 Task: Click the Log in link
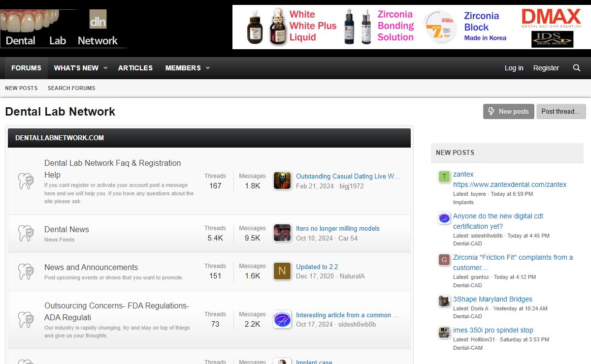pyautogui.click(x=514, y=68)
